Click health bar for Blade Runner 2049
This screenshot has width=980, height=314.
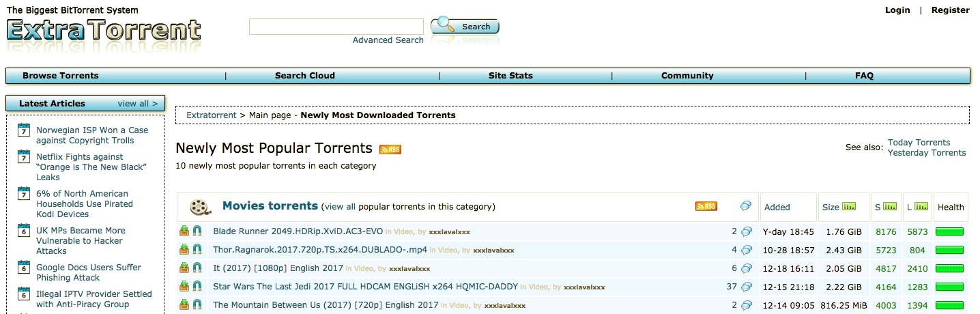(x=950, y=231)
